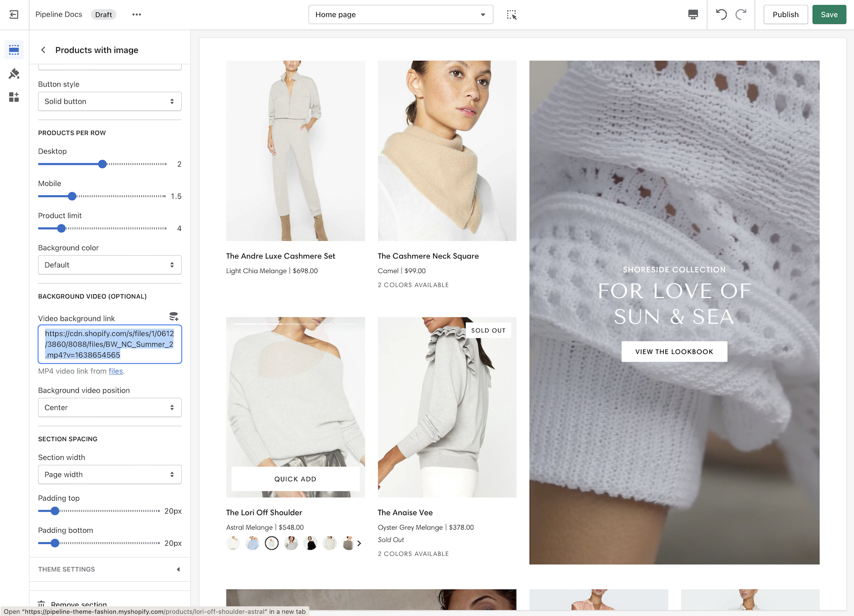Click the redo arrow icon
The image size is (854, 616).
point(741,14)
